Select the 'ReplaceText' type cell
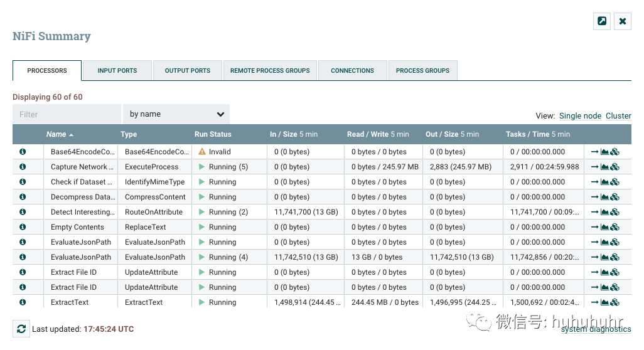The image size is (644, 350). pos(155,227)
